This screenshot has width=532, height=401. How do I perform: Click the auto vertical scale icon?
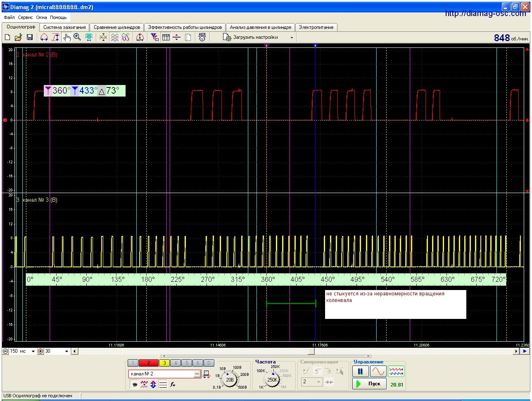140,38
